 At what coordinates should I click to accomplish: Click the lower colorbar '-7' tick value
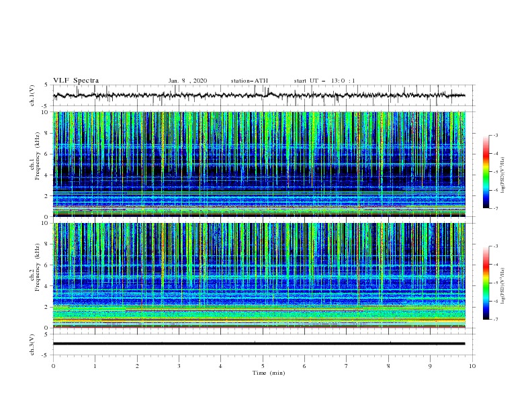(x=495, y=319)
